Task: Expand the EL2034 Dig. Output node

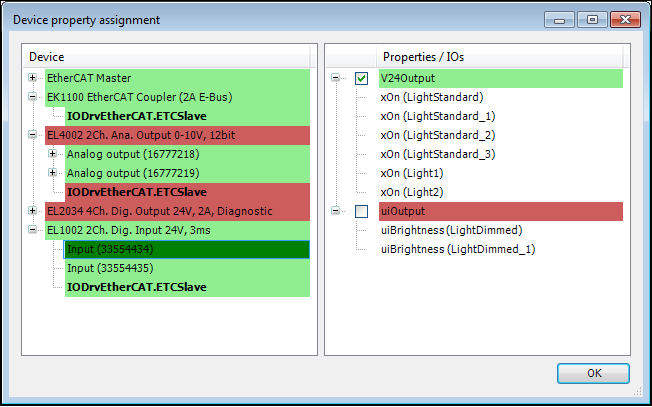Action: tap(33, 211)
